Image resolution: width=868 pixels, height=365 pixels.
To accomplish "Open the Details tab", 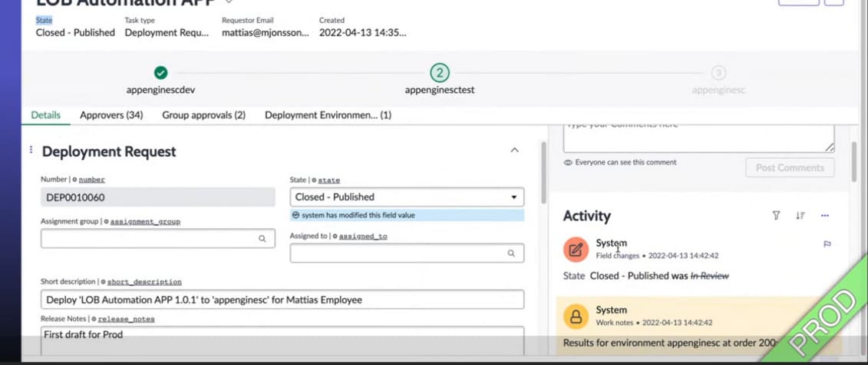I will pyautogui.click(x=46, y=115).
